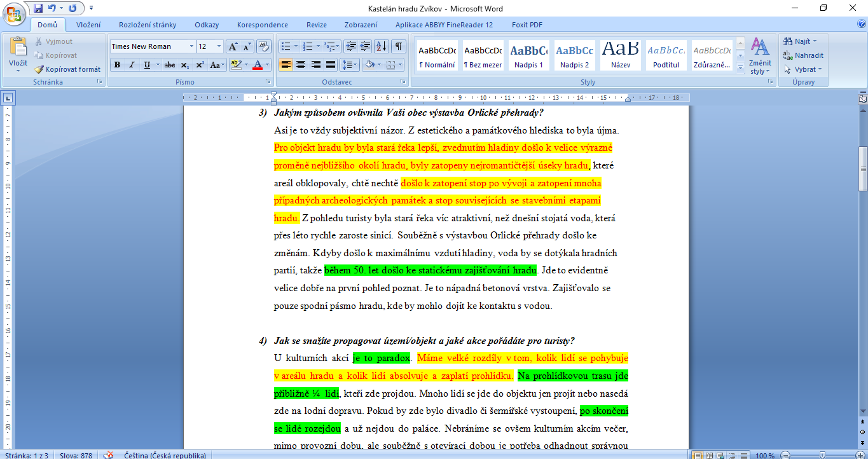Screen dimensions: 868x459
Task: Open the Borders dropdown arrow
Action: (401, 65)
